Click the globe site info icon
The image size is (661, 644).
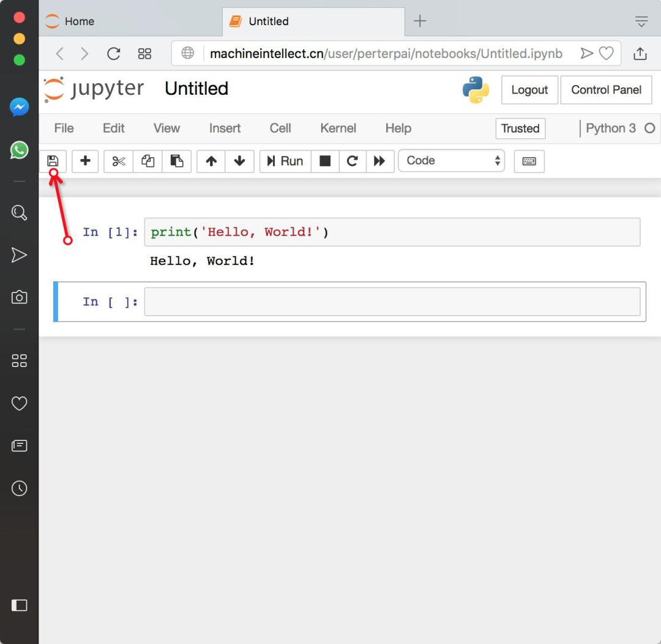(188, 53)
